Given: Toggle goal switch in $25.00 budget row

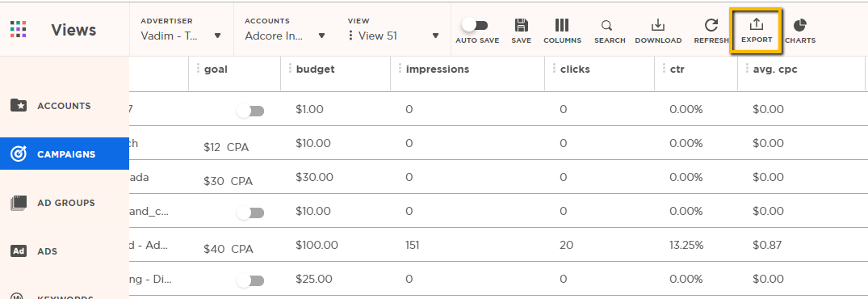Looking at the screenshot, I should click(250, 280).
